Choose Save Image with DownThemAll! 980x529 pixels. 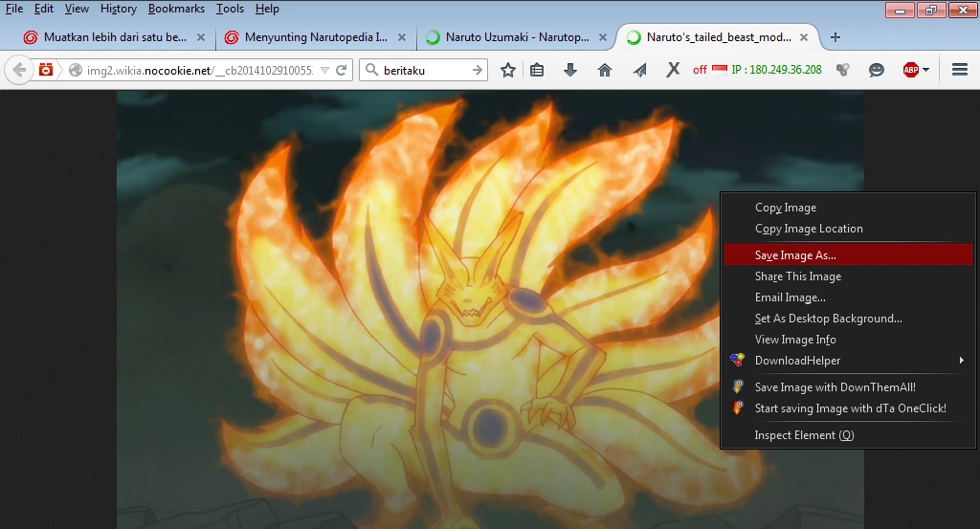pyautogui.click(x=848, y=387)
